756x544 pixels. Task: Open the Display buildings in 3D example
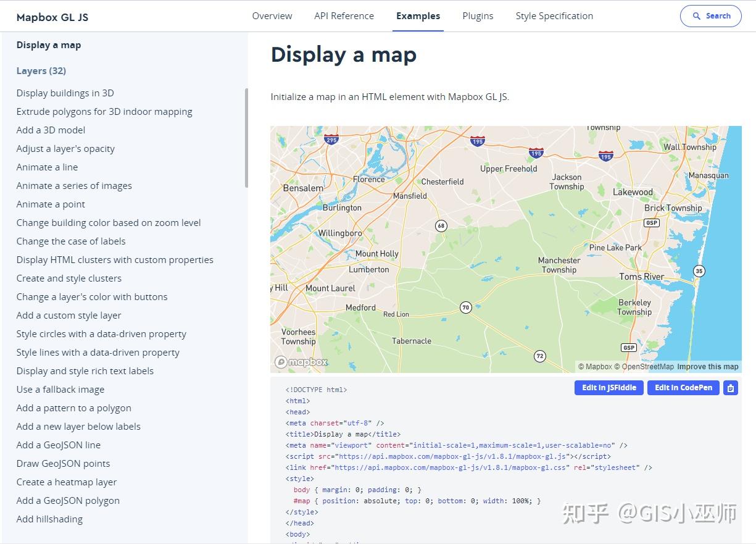pyautogui.click(x=65, y=93)
